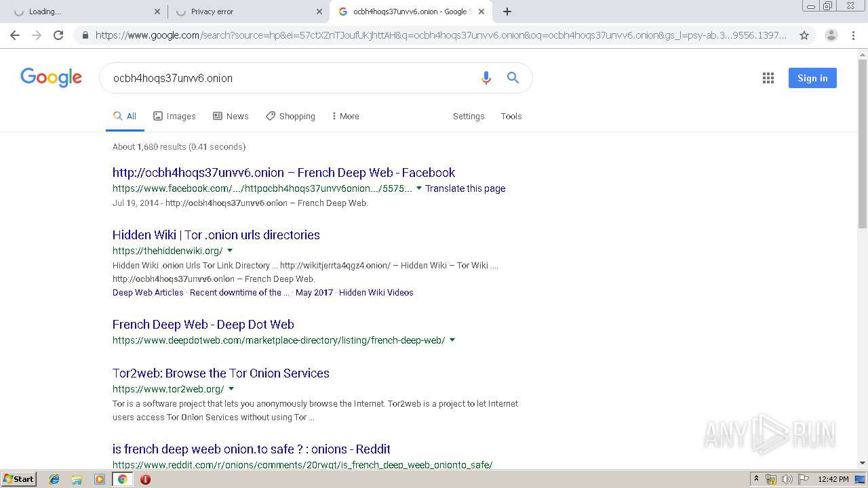
Task: Open Hidden Wiki Videos sitelink
Action: 376,293
